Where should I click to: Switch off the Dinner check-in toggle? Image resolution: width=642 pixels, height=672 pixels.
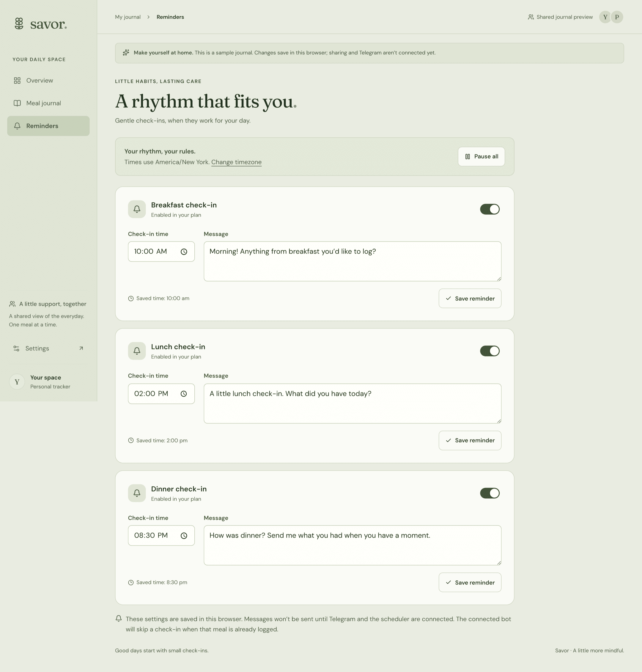490,493
